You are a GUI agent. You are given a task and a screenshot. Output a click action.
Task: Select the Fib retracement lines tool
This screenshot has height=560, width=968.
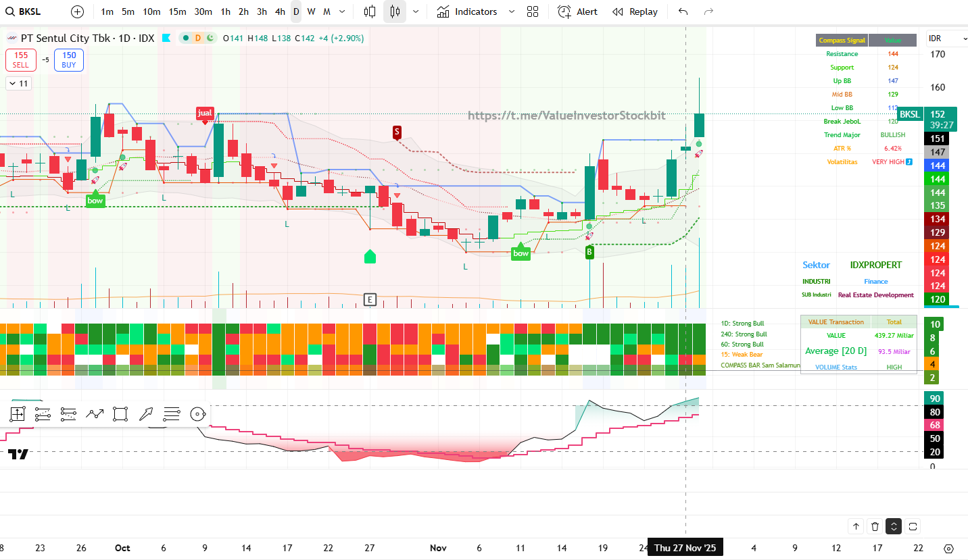172,414
